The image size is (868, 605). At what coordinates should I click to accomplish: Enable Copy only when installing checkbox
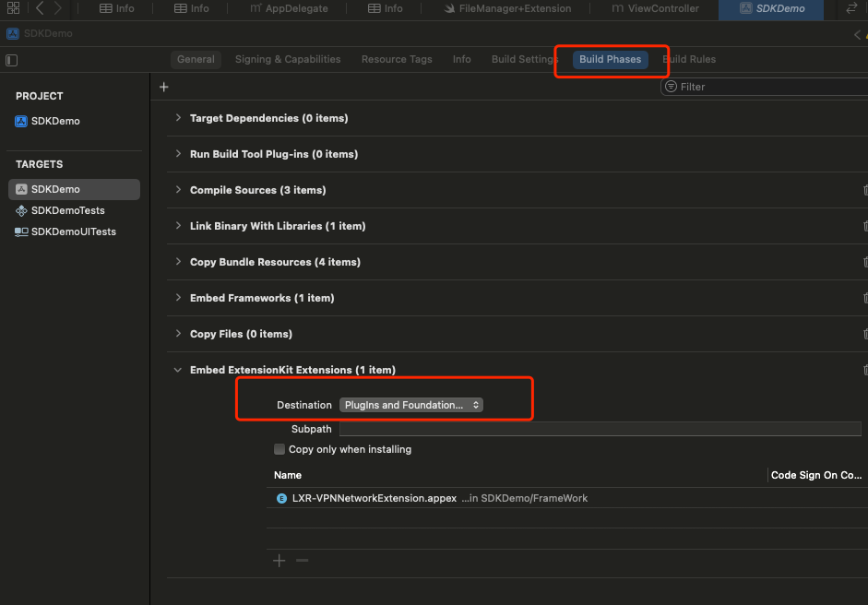(x=279, y=449)
